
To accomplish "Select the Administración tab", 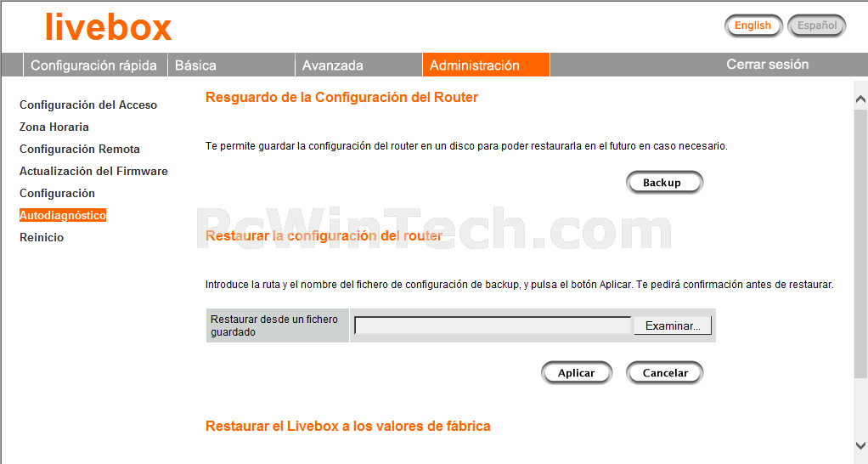I will tap(486, 65).
